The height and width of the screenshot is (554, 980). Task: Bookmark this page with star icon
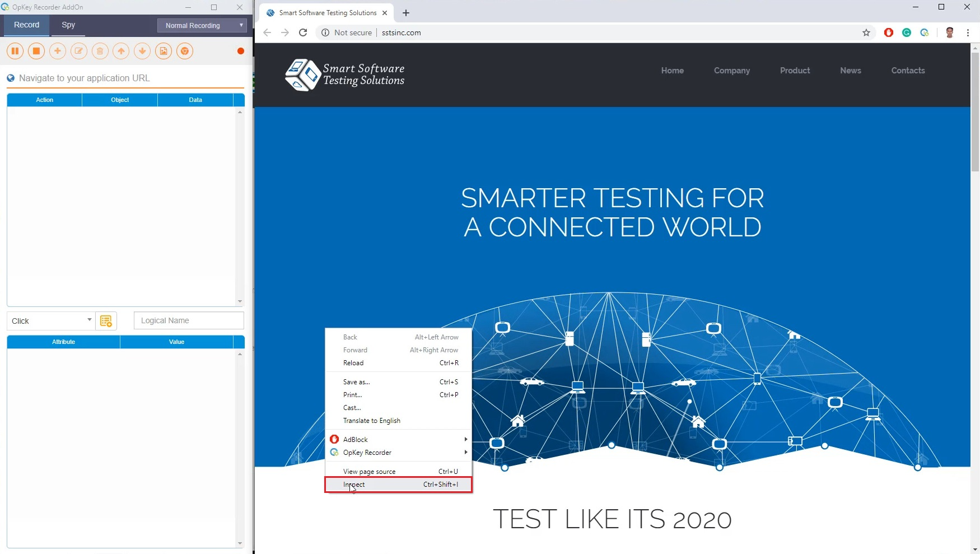coord(866,32)
